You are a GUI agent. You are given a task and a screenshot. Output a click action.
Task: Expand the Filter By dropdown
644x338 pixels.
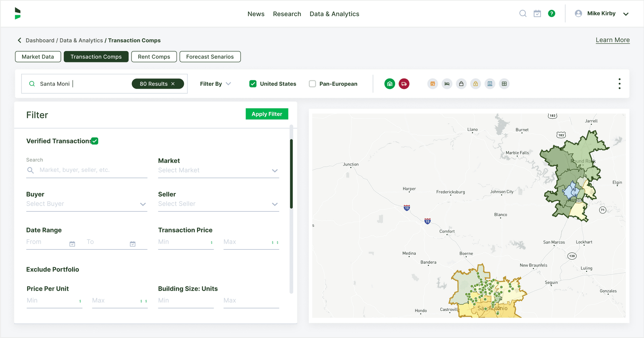point(215,84)
